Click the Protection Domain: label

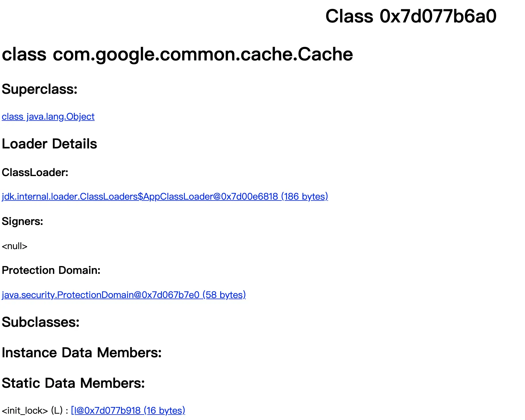point(51,270)
